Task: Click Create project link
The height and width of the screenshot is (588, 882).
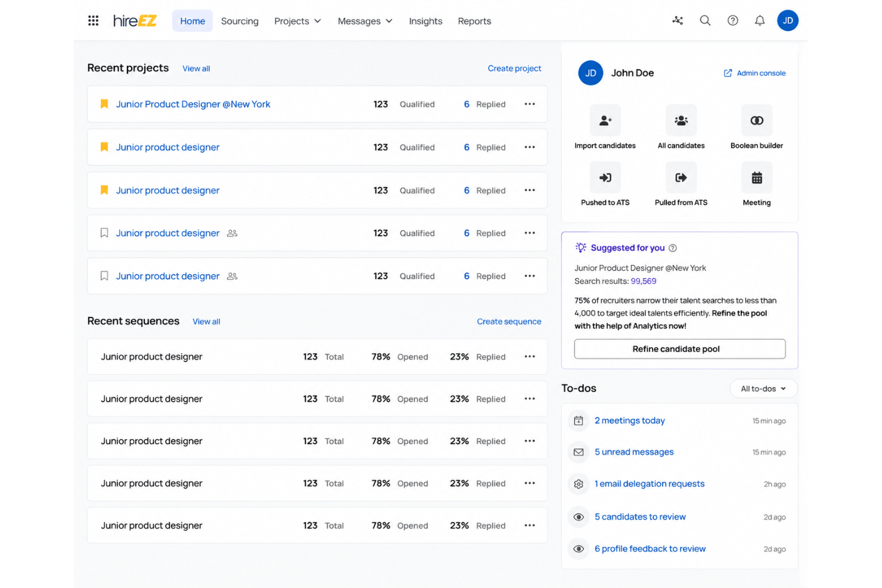Action: (x=514, y=69)
